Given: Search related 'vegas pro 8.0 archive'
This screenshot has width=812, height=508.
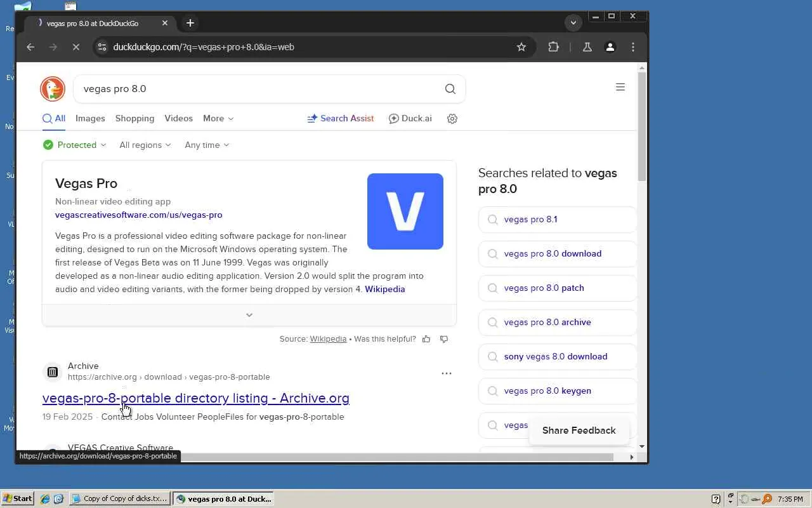Looking at the screenshot, I should coord(558,323).
